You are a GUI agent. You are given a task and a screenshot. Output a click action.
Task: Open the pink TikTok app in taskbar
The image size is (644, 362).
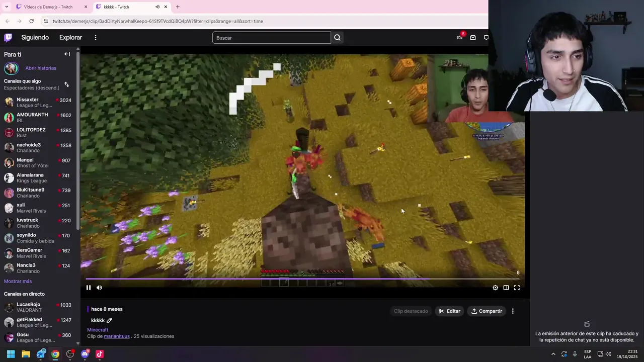[100, 354]
